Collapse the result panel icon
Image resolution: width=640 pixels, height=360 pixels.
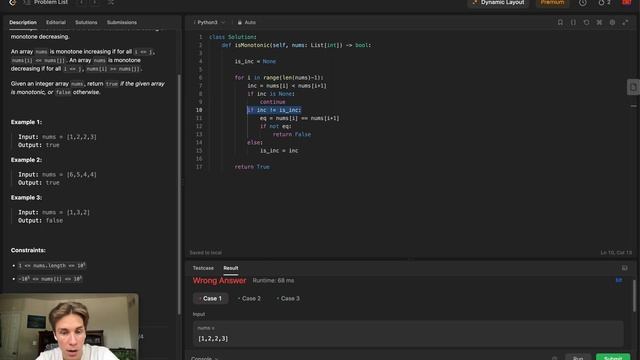624,268
